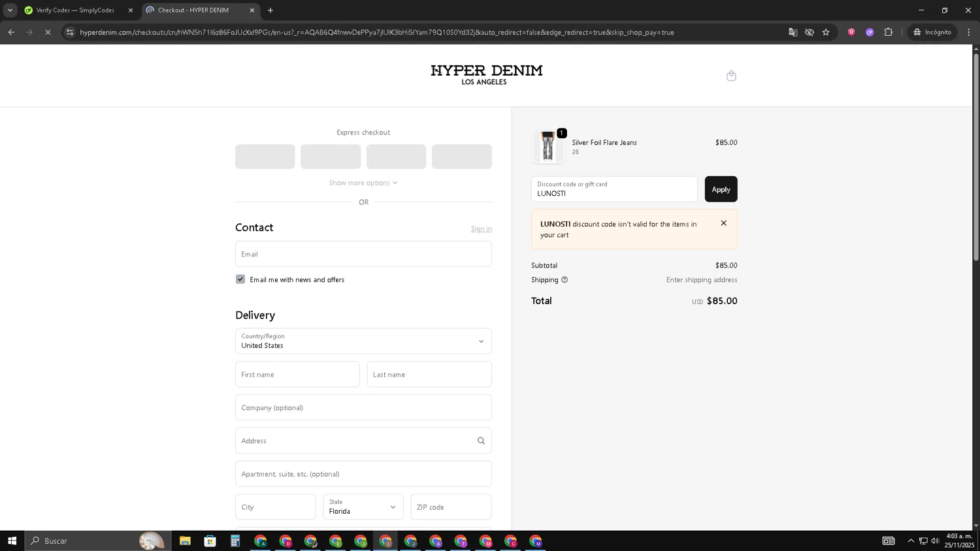This screenshot has width=980, height=551.
Task: Open the Windows Start menu
Action: click(x=12, y=541)
